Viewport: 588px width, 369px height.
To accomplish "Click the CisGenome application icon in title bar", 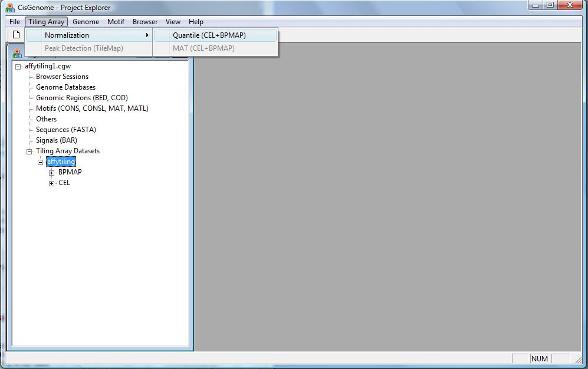I will 10,7.
